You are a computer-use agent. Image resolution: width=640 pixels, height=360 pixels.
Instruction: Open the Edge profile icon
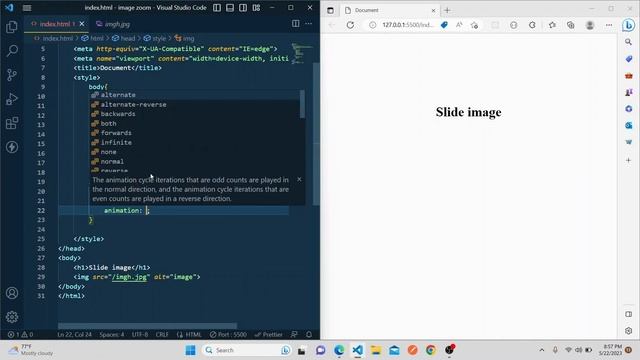(x=590, y=25)
